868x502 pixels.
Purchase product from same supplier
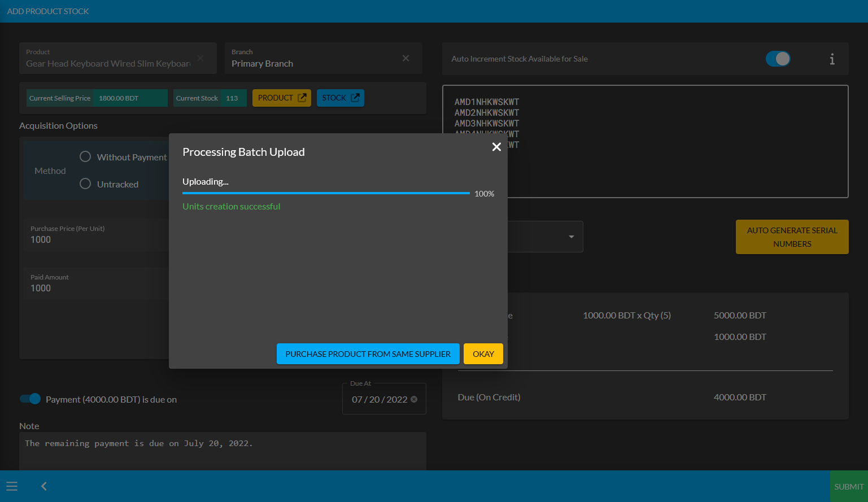368,354
